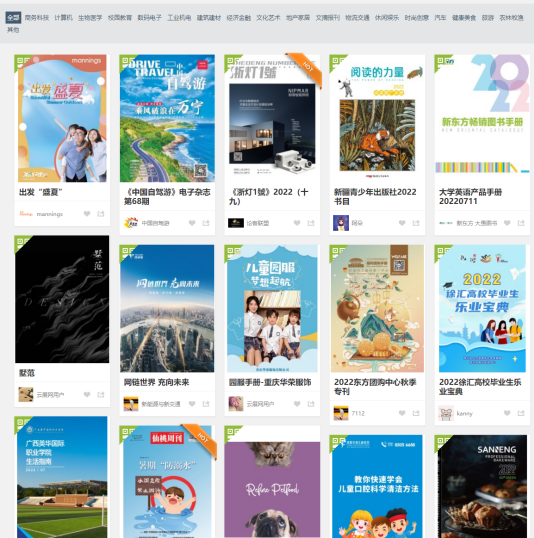Open the 阅读的力量 book cover thumbnail
Image resolution: width=534 pixels, height=538 pixels.
click(x=377, y=118)
